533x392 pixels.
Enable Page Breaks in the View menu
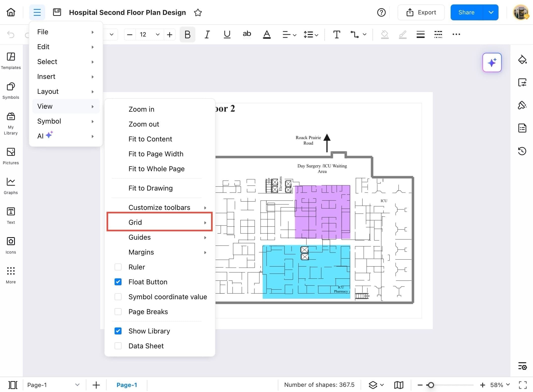coord(118,312)
